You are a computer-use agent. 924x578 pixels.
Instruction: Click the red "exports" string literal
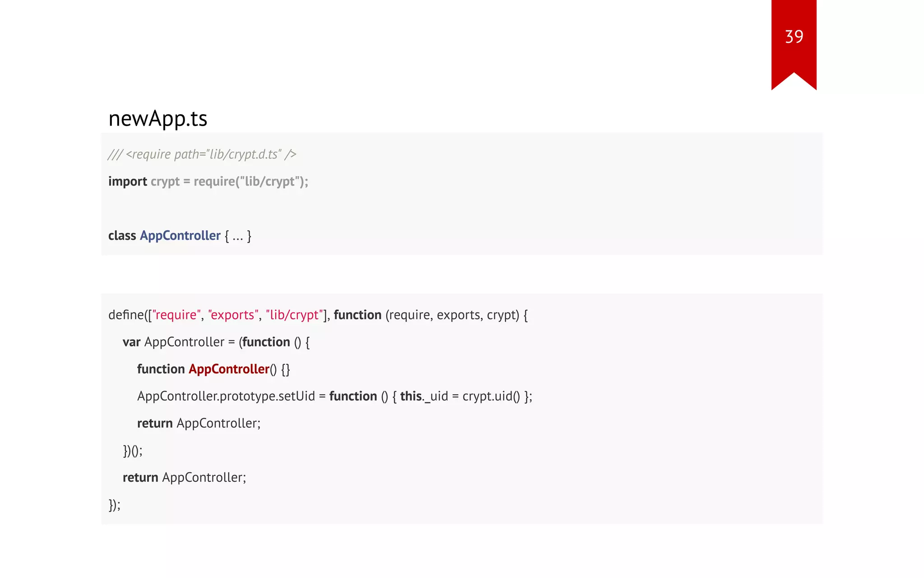point(233,315)
